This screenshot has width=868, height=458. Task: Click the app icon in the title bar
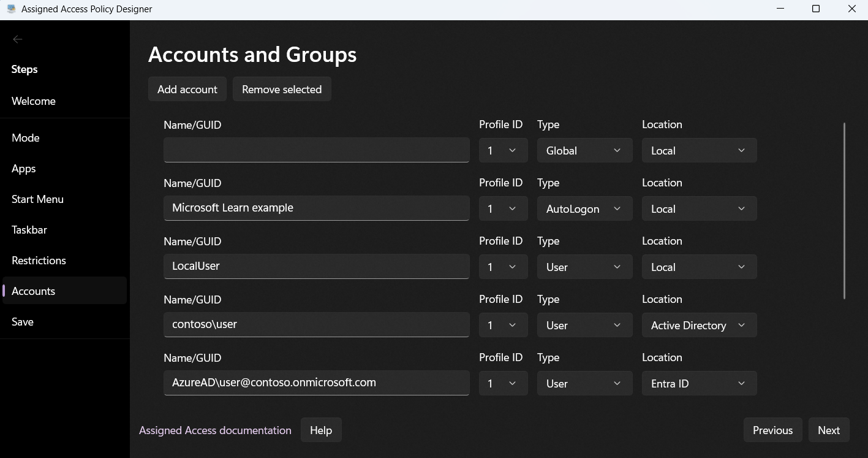pos(11,9)
